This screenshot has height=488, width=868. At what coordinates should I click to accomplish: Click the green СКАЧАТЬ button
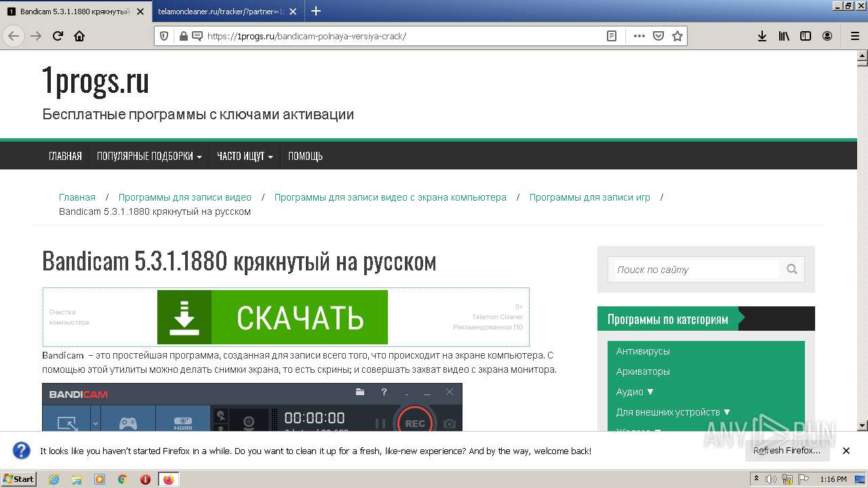pos(273,317)
